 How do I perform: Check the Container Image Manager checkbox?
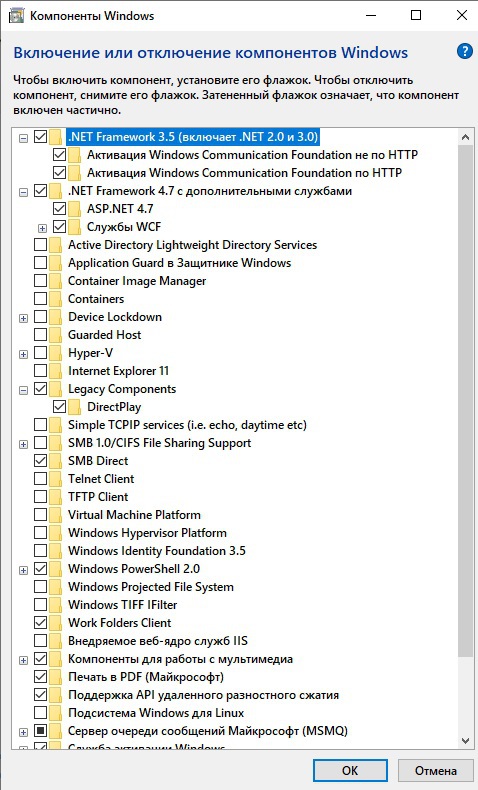[40, 281]
